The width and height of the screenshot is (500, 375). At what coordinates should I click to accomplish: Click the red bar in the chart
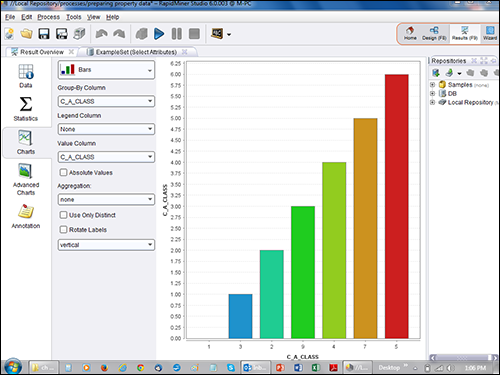397,206
